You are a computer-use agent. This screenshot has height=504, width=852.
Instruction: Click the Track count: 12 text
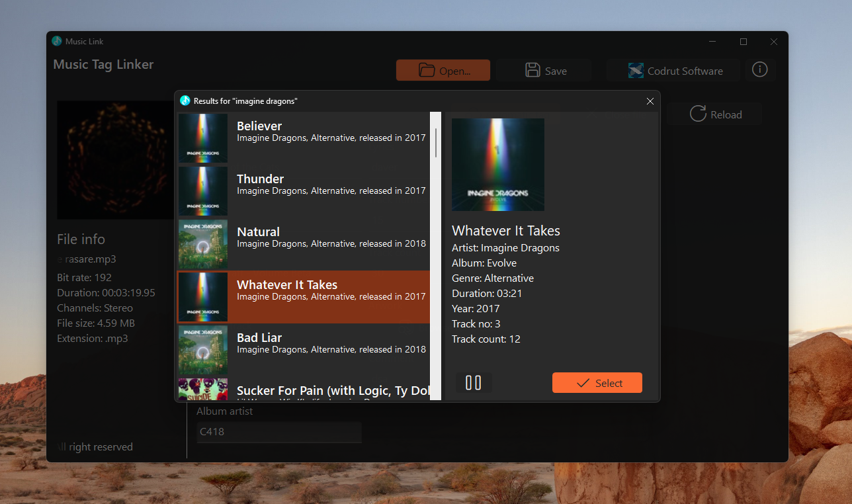(486, 339)
